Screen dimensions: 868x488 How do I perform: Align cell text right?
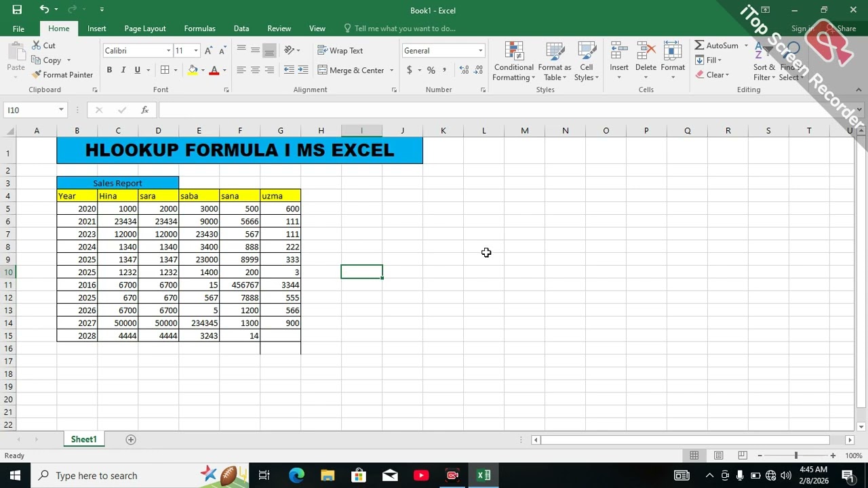click(269, 70)
